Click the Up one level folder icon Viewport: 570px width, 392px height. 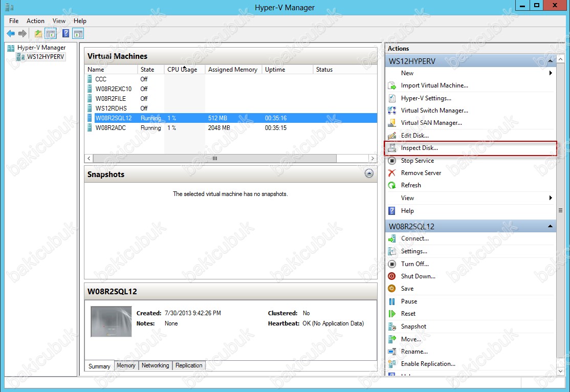38,34
